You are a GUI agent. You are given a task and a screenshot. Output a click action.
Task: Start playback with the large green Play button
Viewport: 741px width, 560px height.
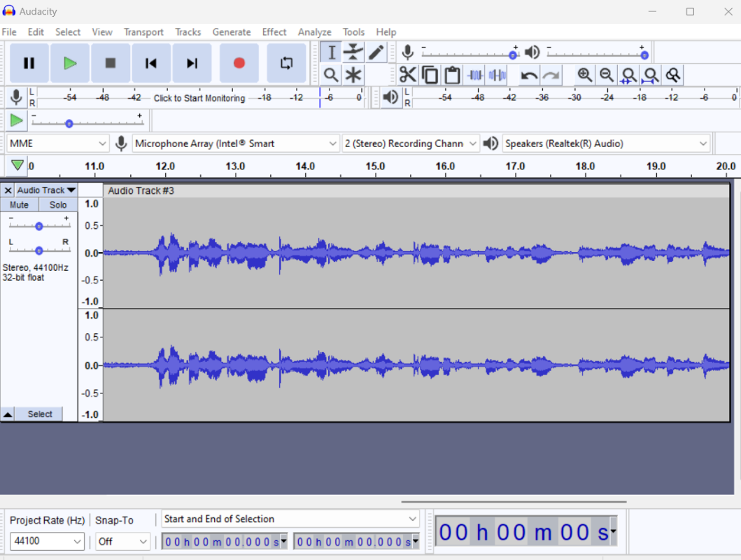[70, 63]
